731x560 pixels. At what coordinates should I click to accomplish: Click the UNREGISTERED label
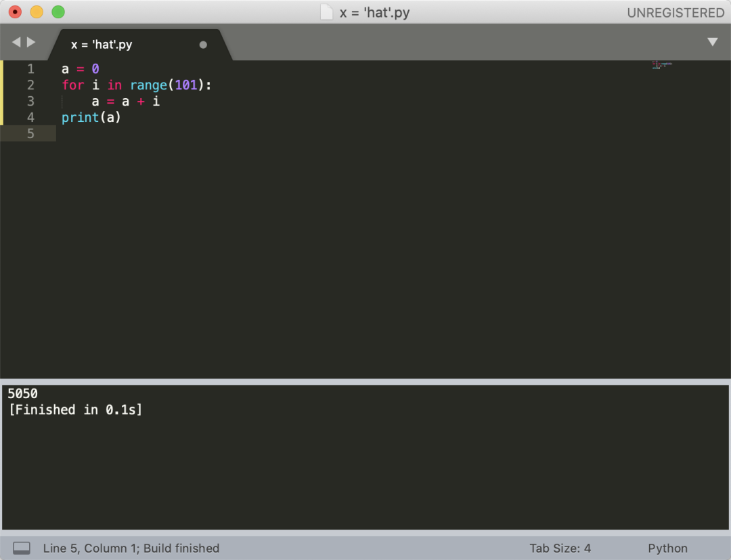[675, 13]
